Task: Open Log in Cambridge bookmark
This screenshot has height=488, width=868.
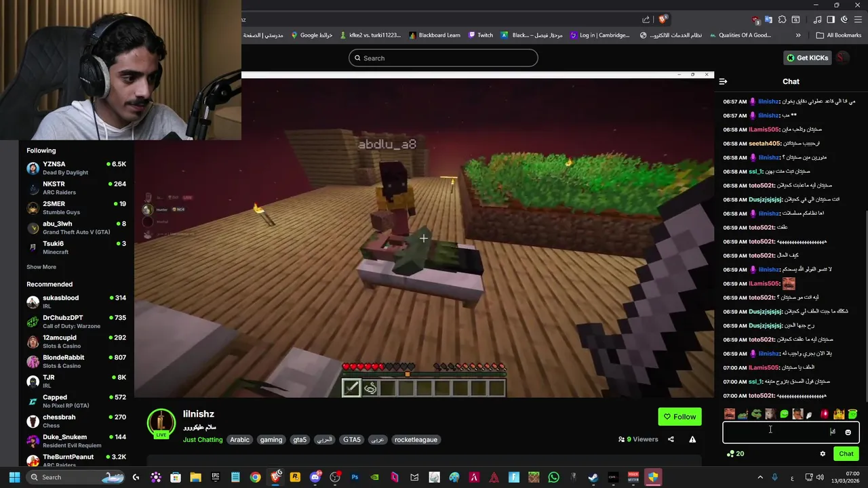Action: [599, 35]
